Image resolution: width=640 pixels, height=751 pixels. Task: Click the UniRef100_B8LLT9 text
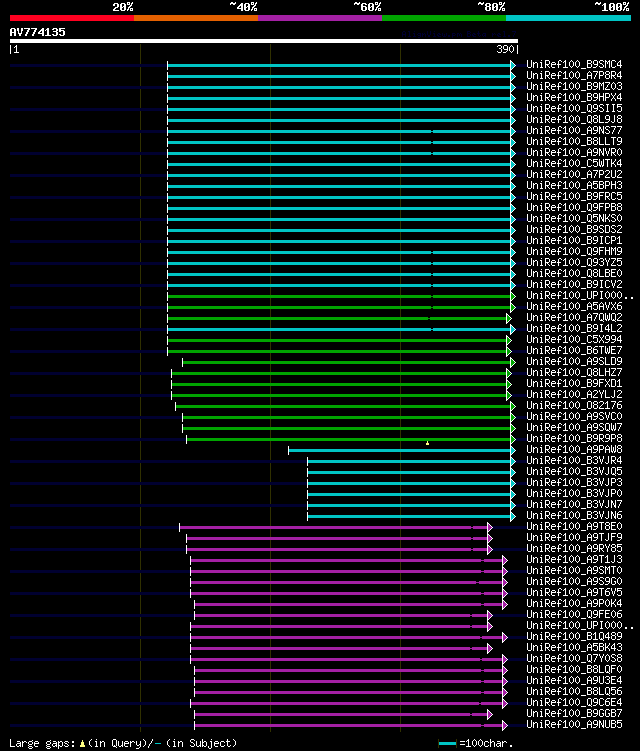tap(574, 141)
